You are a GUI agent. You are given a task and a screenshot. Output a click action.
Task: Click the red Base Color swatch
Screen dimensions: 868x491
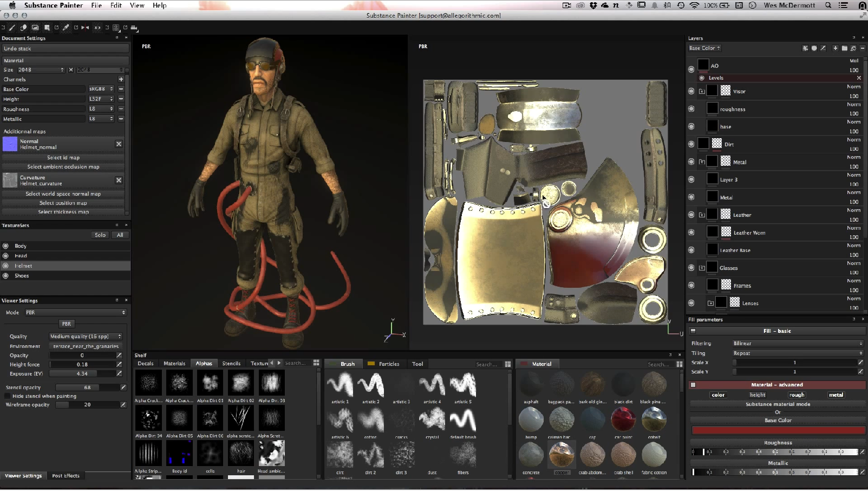pos(778,430)
